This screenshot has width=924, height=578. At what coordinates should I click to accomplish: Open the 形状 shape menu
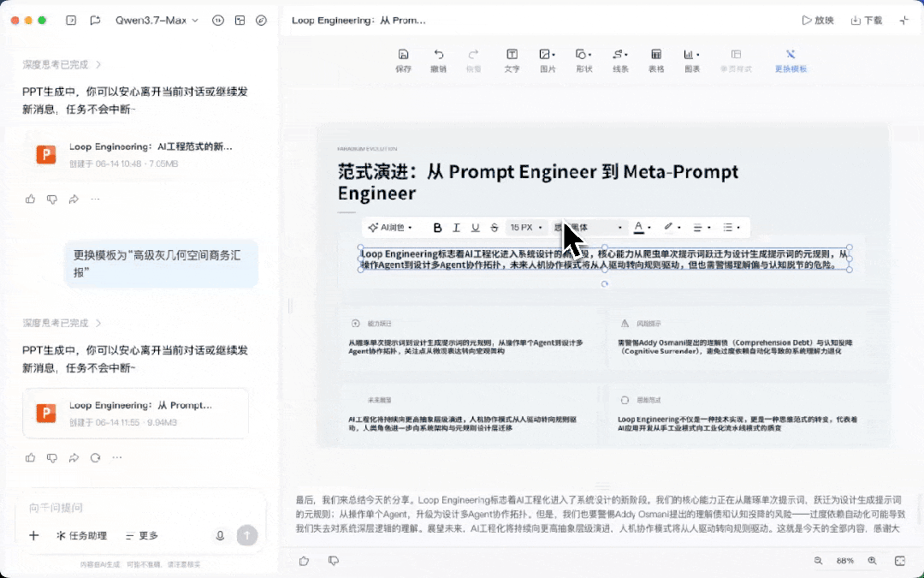[583, 60]
